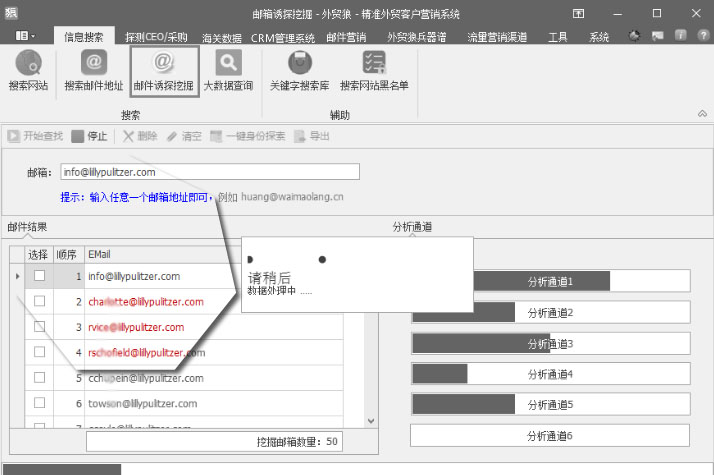The height and width of the screenshot is (475, 714).
Task: Click the 停止 stop button
Action: 90,136
